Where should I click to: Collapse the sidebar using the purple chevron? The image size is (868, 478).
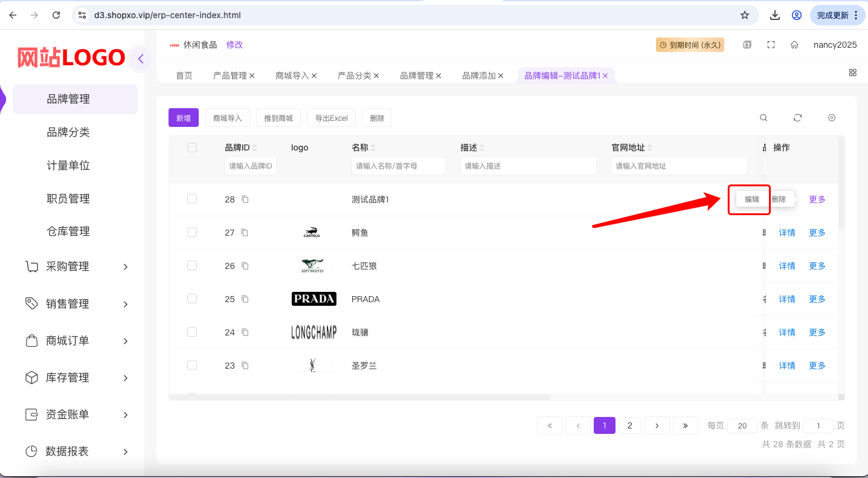tap(140, 59)
